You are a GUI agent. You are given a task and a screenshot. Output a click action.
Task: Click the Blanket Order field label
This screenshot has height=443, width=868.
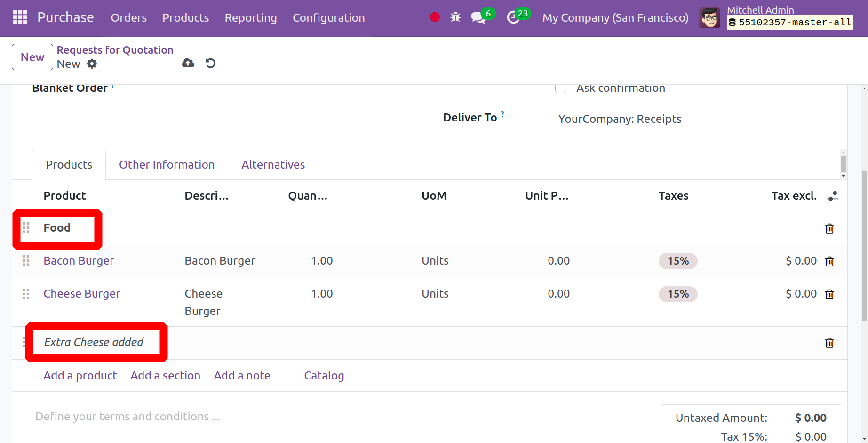click(70, 88)
